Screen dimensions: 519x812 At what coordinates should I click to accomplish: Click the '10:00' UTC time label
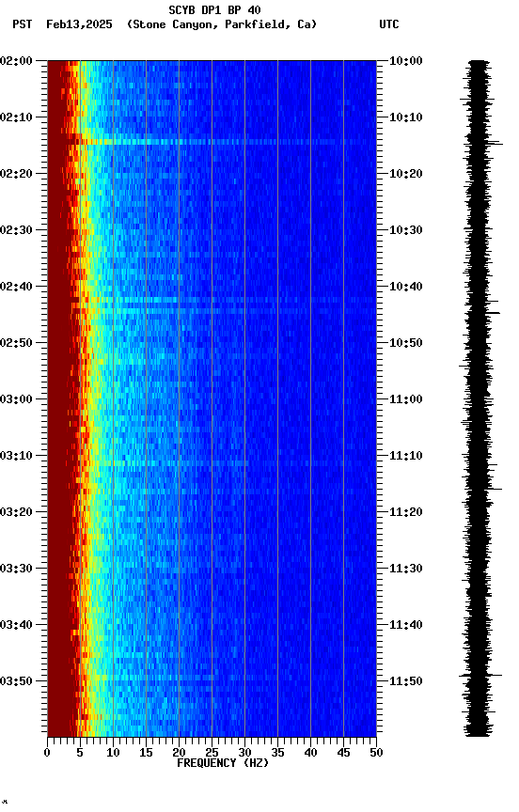tap(406, 61)
